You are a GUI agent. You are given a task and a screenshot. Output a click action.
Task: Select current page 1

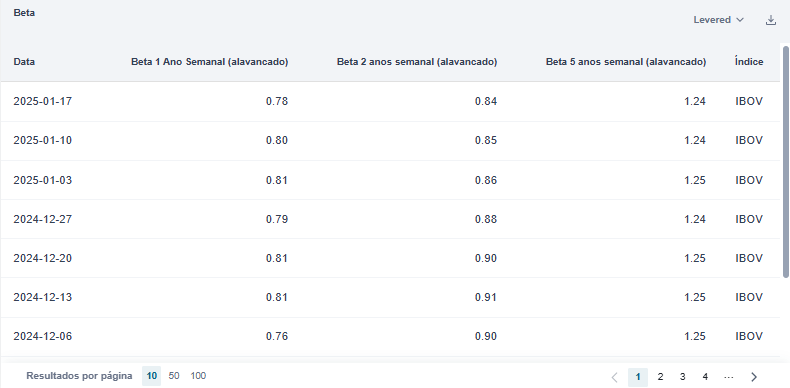pos(638,377)
